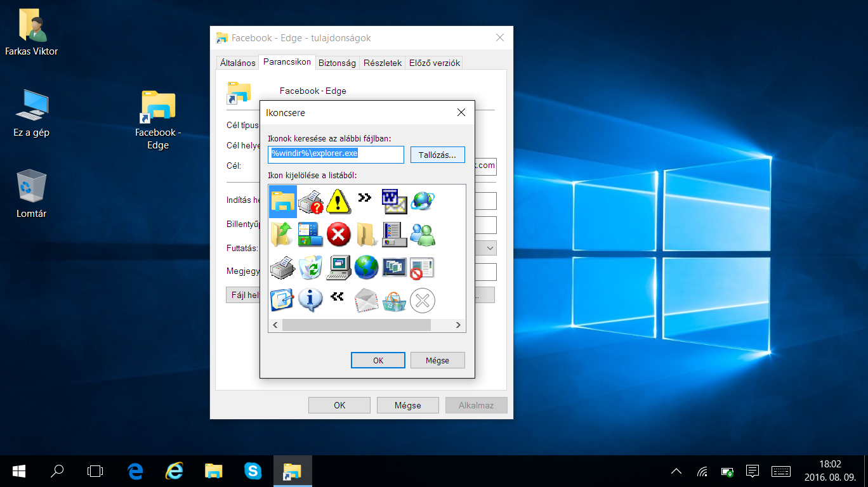Click the icon list's right scroll arrow
Screen dimensions: 868x487
point(458,325)
